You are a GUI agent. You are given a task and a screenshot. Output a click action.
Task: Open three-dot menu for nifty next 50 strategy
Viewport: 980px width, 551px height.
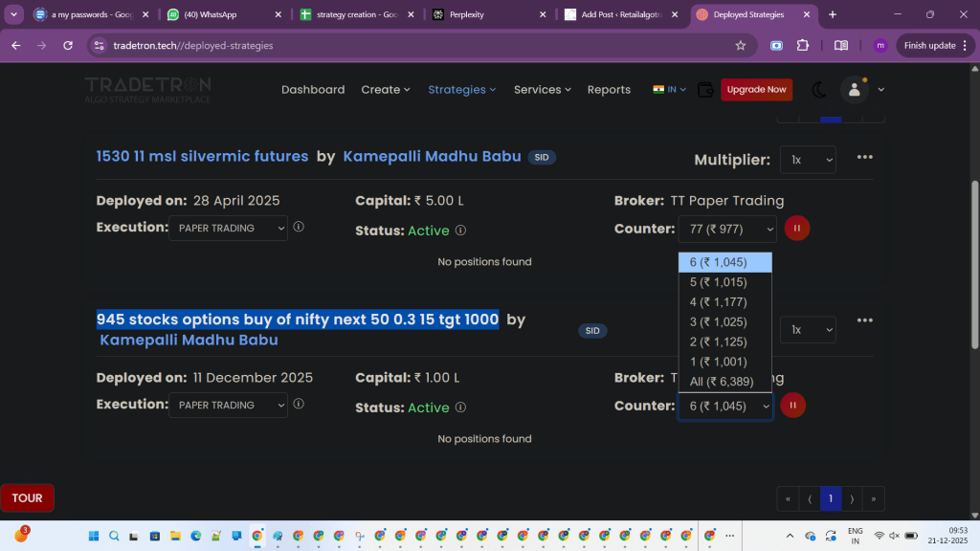[864, 320]
